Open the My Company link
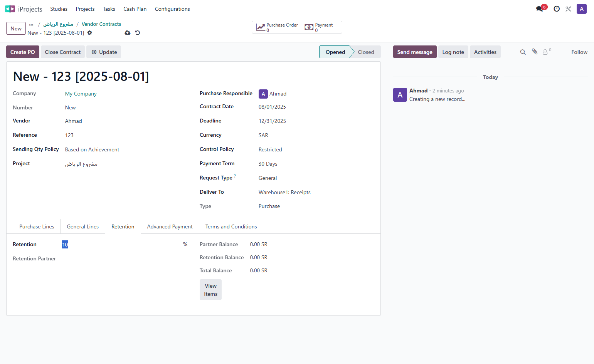This screenshot has width=594, height=364. coord(81,94)
